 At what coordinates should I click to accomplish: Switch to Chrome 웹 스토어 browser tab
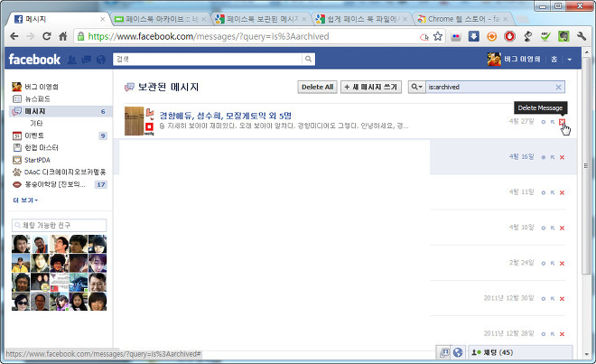click(x=461, y=19)
